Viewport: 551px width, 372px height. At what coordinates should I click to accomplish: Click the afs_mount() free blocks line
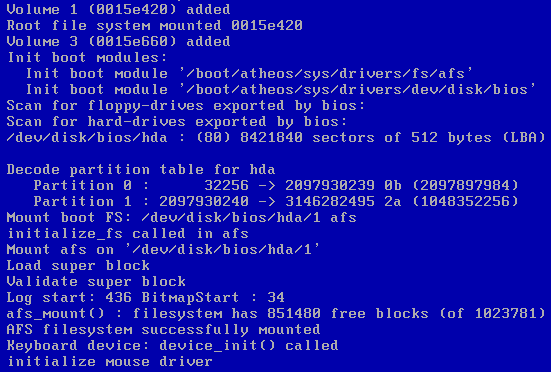coord(276,314)
